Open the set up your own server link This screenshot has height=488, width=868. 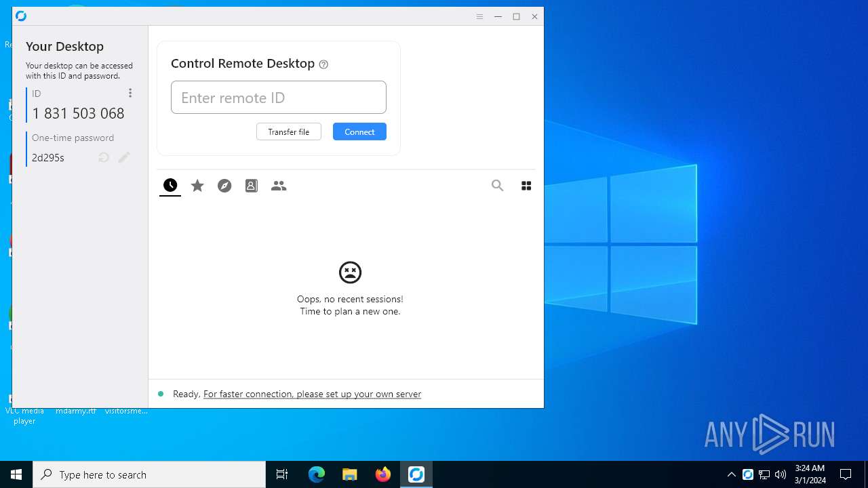[312, 394]
